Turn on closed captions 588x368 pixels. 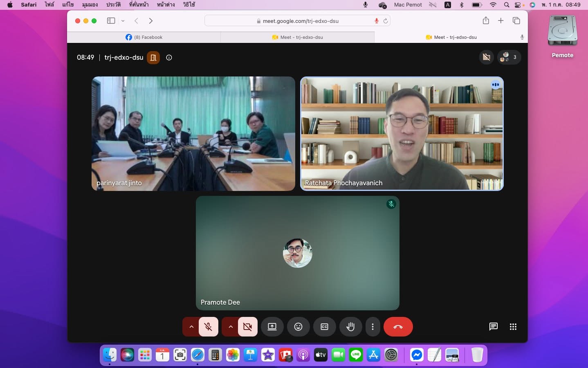pyautogui.click(x=324, y=327)
